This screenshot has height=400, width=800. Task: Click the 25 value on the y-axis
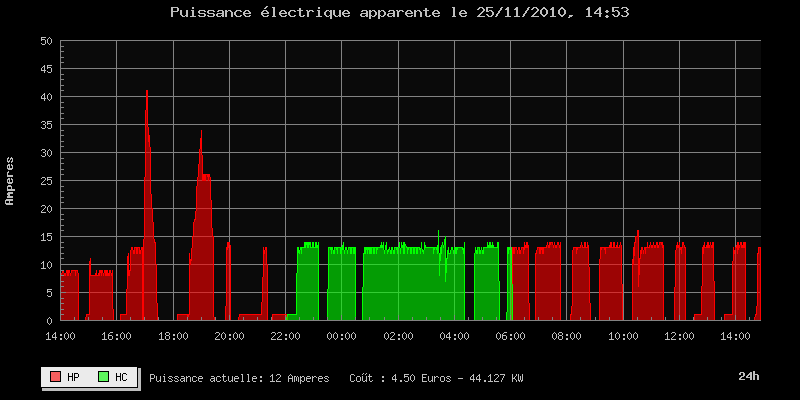point(46,181)
